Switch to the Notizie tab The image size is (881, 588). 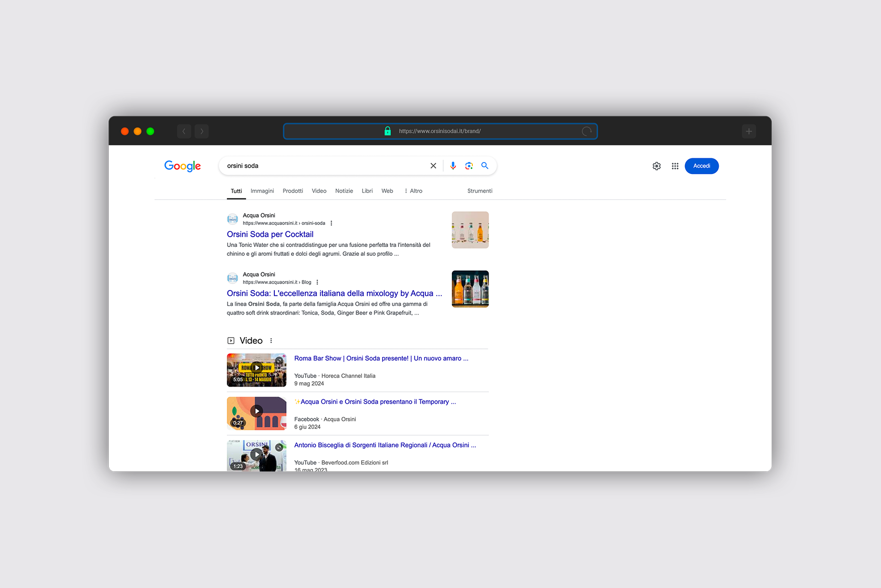coord(344,191)
